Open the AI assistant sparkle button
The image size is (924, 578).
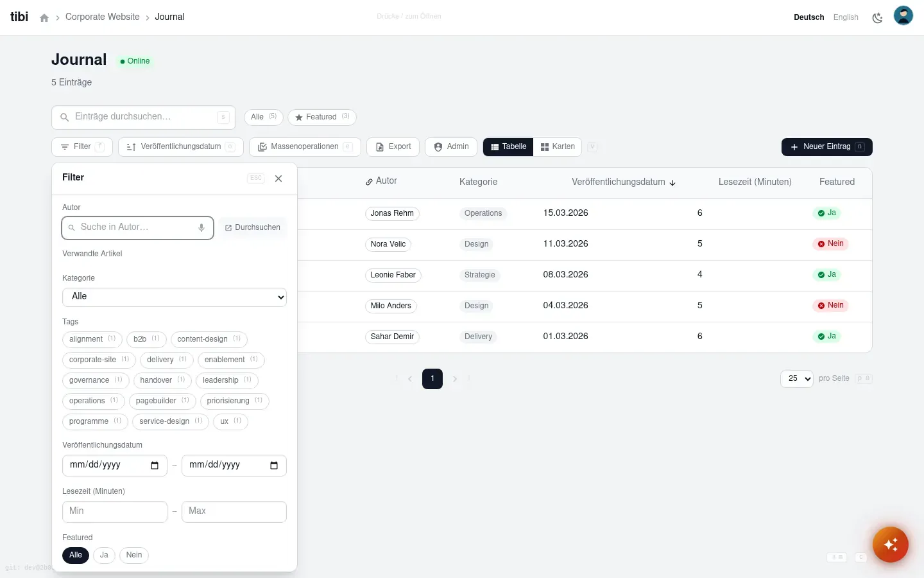coord(891,545)
